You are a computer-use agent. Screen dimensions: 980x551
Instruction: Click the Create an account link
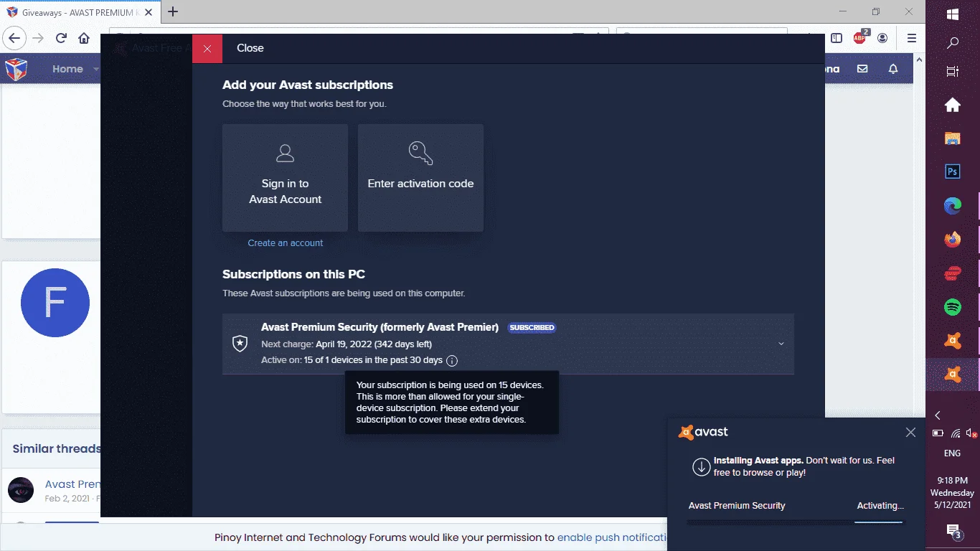click(286, 243)
